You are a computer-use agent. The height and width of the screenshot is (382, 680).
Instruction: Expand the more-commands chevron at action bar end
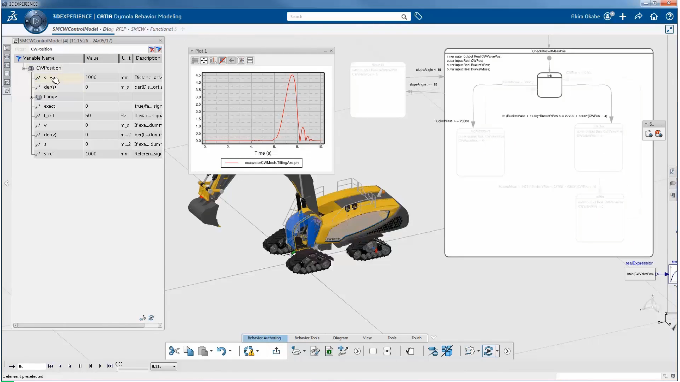(x=507, y=351)
